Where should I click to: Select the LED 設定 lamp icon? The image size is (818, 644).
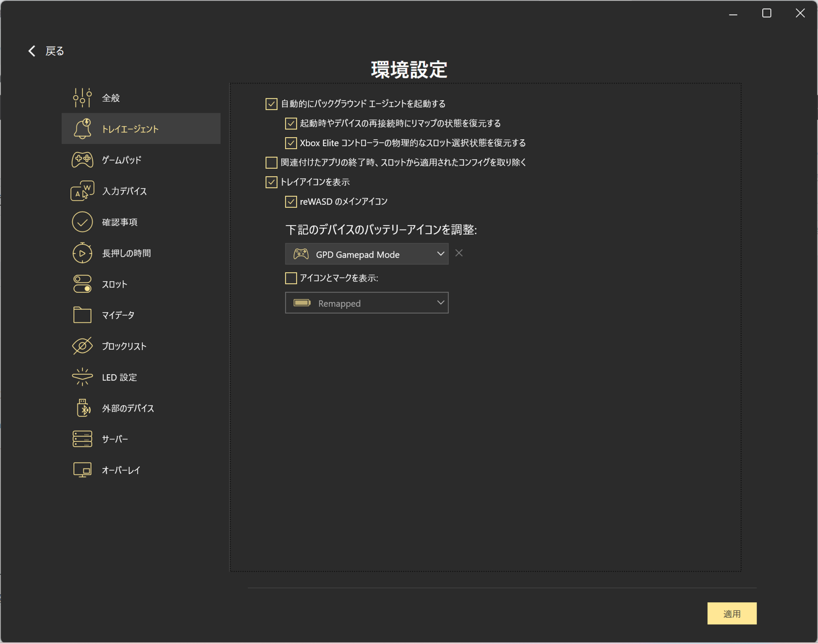click(x=82, y=377)
